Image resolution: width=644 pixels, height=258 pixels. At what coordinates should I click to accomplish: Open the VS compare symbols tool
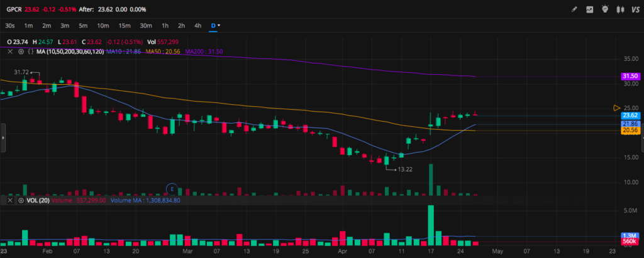(x=636, y=9)
